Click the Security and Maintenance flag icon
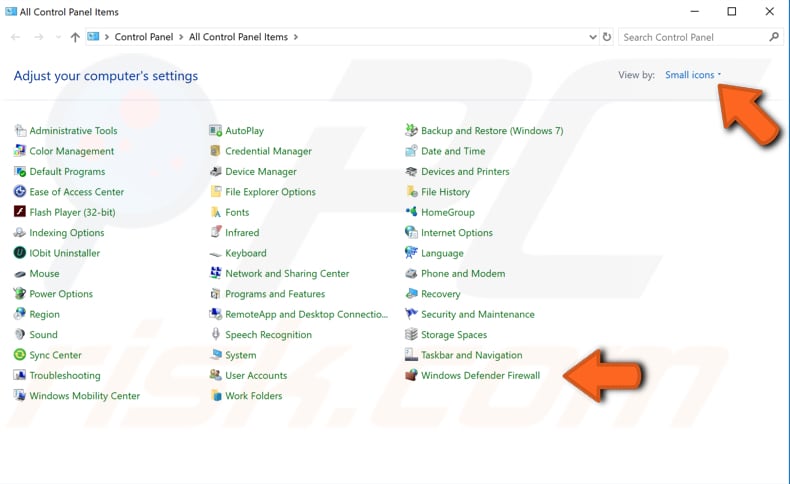This screenshot has height=484, width=790. click(x=411, y=314)
